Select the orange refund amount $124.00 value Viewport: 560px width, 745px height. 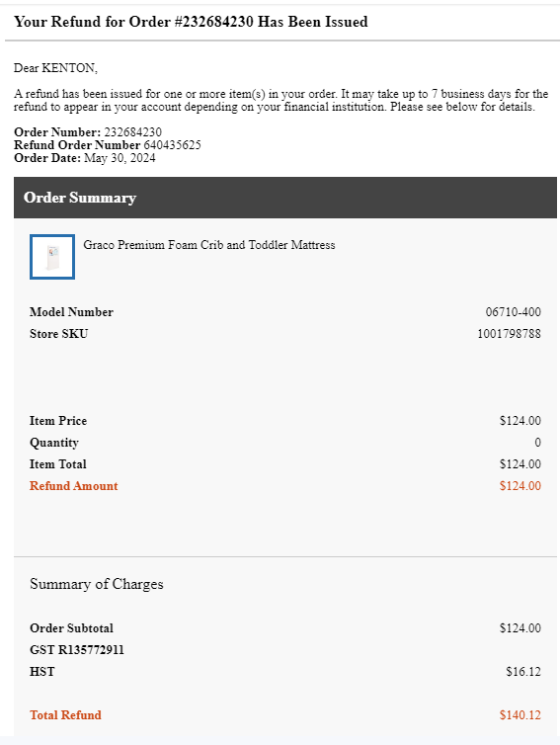pos(520,486)
